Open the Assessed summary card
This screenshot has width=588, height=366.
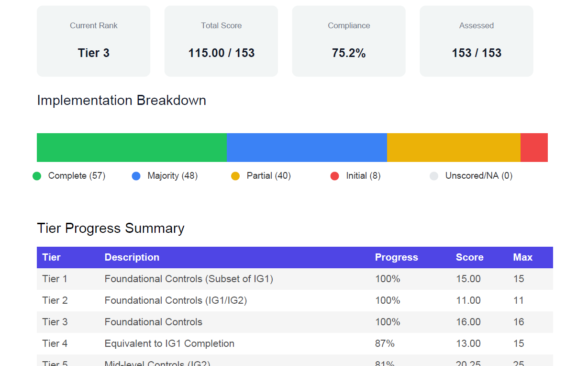pyautogui.click(x=477, y=41)
